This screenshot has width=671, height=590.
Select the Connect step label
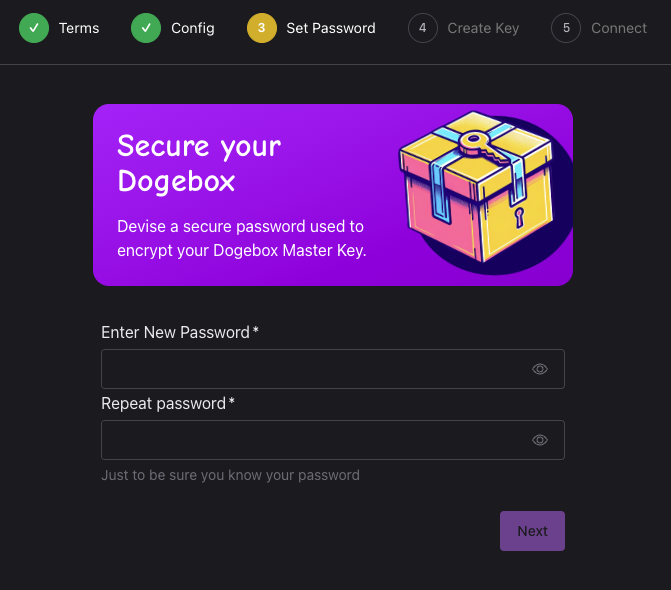[x=619, y=28]
